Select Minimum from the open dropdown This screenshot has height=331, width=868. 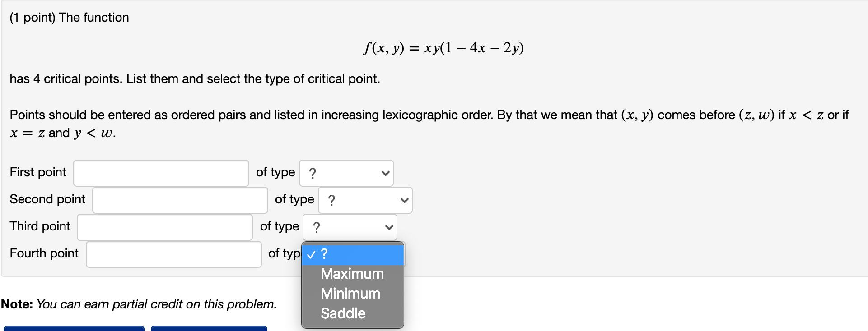350,293
